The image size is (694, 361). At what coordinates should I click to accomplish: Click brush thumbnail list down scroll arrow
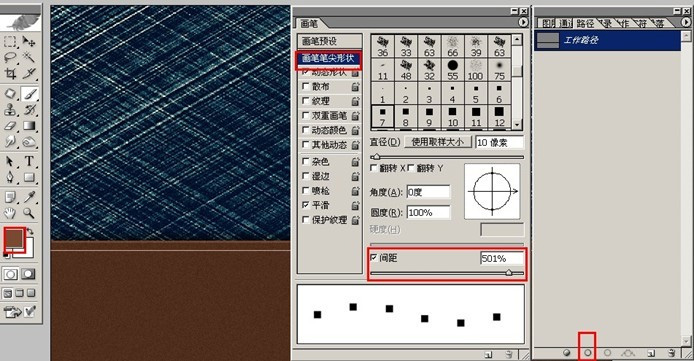517,125
